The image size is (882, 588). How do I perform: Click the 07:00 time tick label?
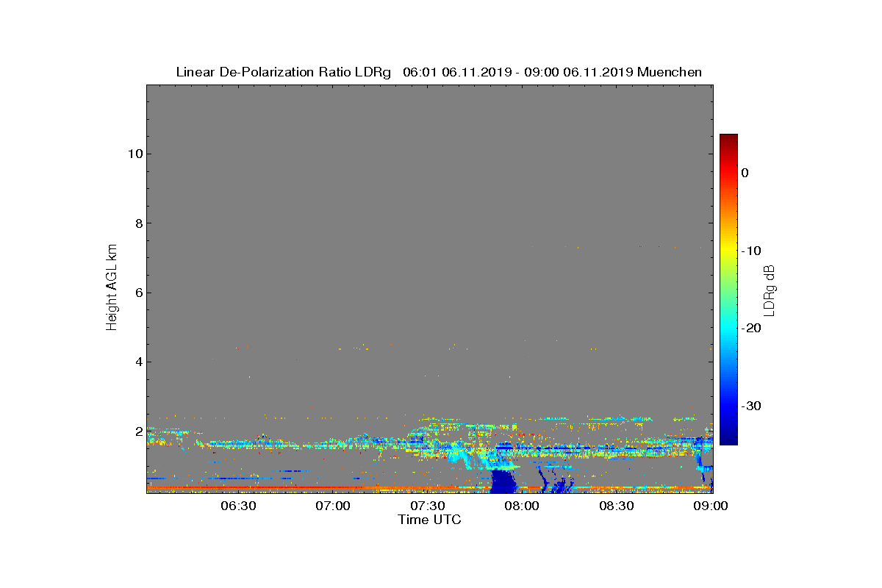(x=333, y=506)
